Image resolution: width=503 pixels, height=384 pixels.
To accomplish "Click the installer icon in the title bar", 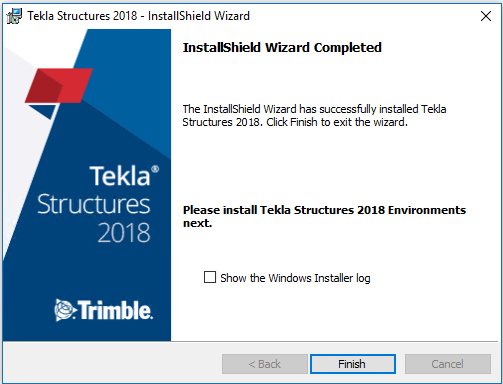I will (x=14, y=16).
